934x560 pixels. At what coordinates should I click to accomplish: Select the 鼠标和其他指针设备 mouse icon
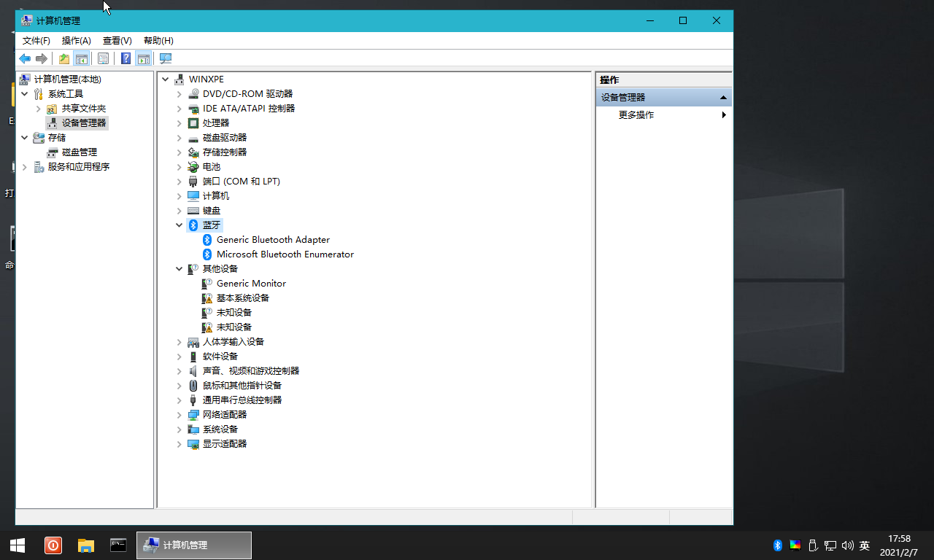tap(193, 386)
